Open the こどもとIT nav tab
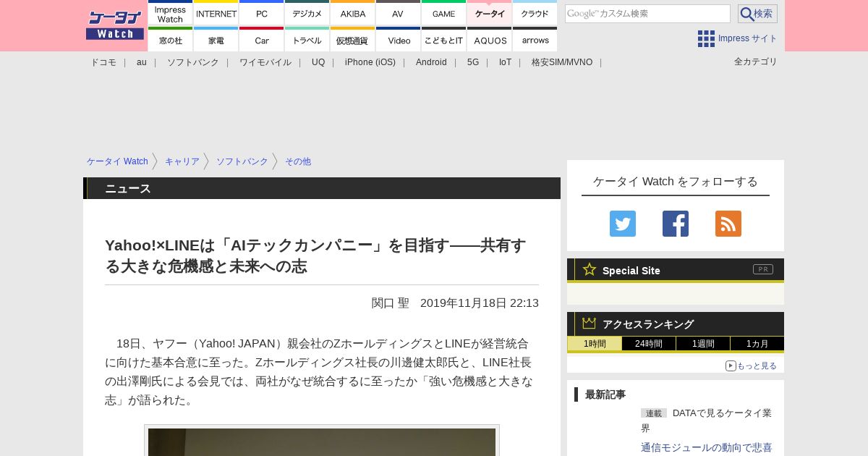Image resolution: width=868 pixels, height=456 pixels. point(443,40)
